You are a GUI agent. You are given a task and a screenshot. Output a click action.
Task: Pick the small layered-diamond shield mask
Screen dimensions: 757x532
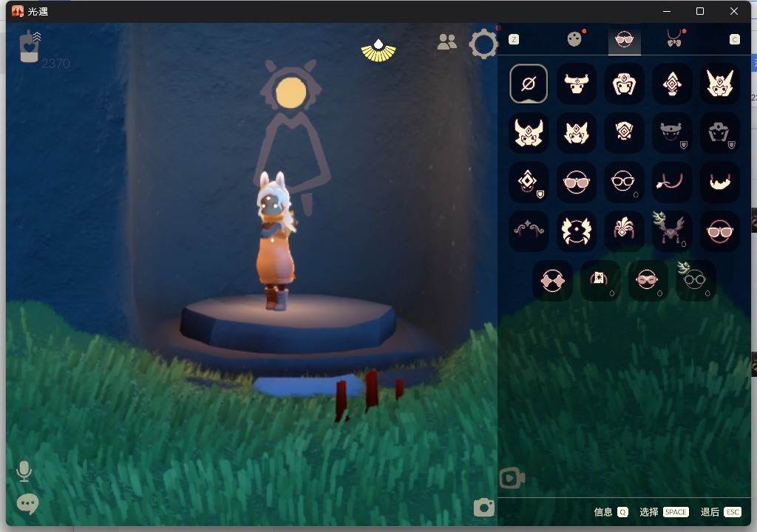[624, 133]
